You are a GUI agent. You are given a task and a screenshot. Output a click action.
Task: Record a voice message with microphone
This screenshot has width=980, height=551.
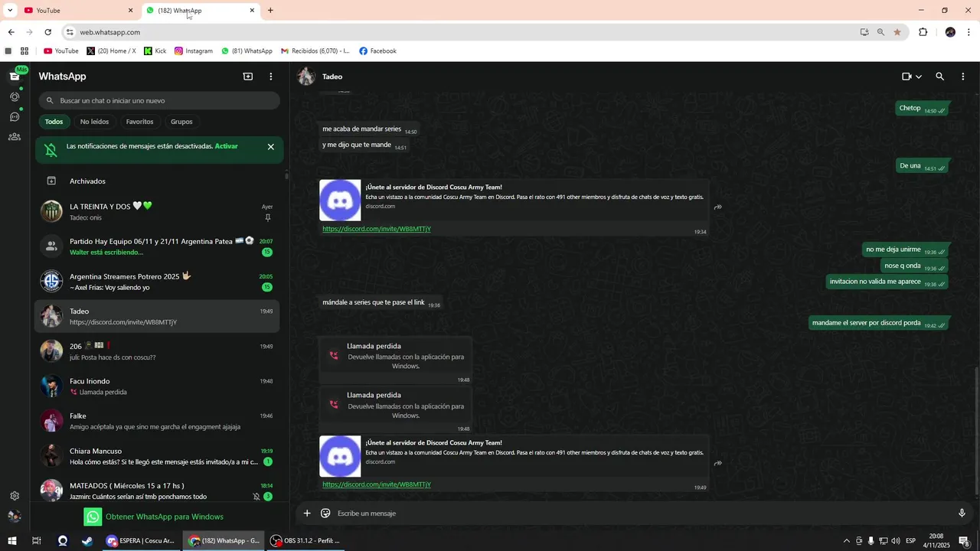coord(962,514)
